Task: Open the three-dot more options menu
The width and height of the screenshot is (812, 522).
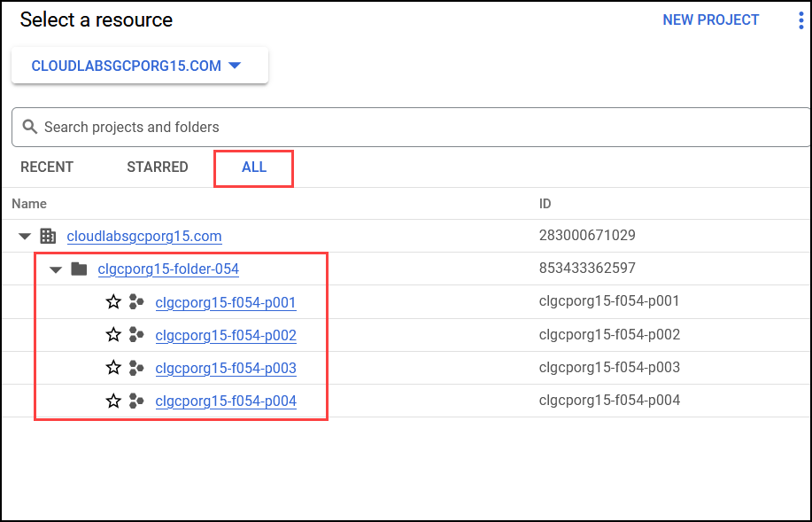Action: click(x=800, y=20)
